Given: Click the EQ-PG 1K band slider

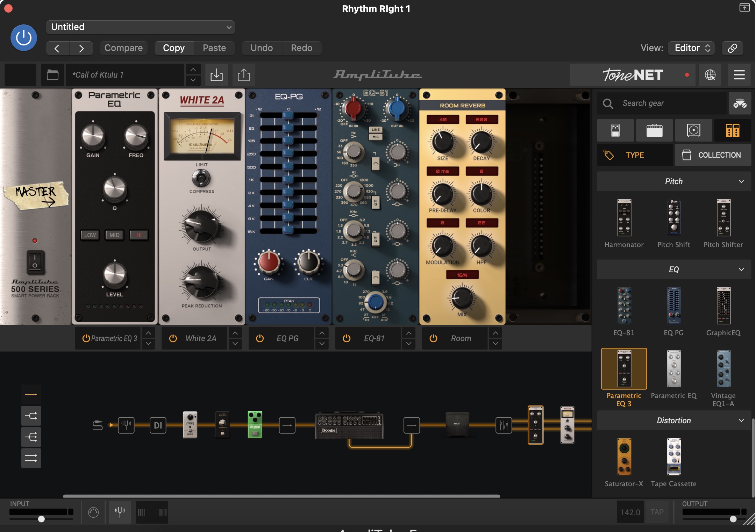Looking at the screenshot, I should coord(288,179).
